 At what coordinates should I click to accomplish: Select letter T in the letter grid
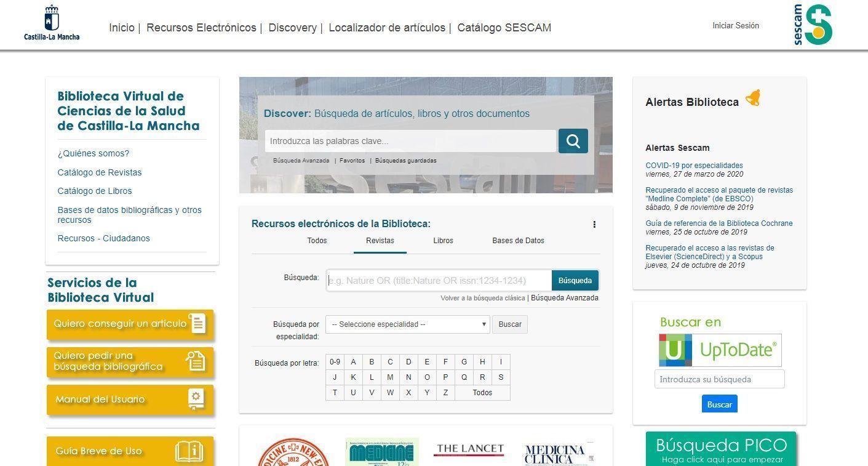click(x=335, y=393)
